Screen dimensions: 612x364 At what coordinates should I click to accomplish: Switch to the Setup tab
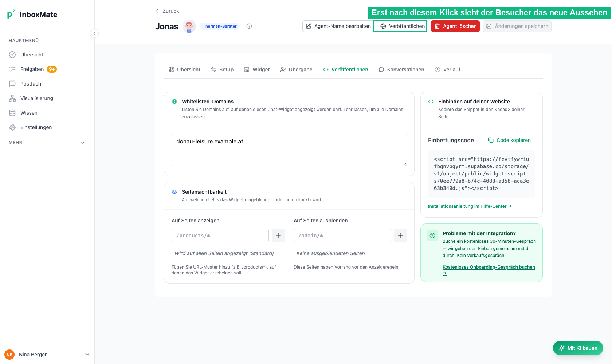pyautogui.click(x=222, y=70)
